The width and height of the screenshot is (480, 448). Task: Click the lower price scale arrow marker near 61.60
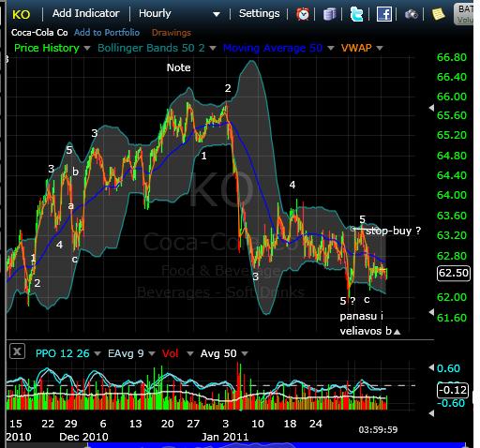point(431,312)
